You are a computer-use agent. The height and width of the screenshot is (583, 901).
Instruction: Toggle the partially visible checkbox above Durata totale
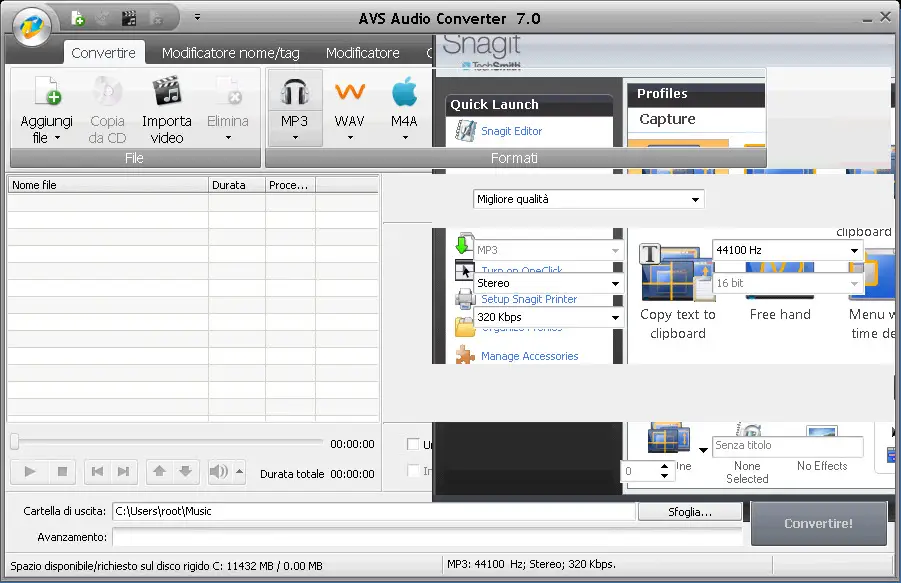click(x=414, y=443)
